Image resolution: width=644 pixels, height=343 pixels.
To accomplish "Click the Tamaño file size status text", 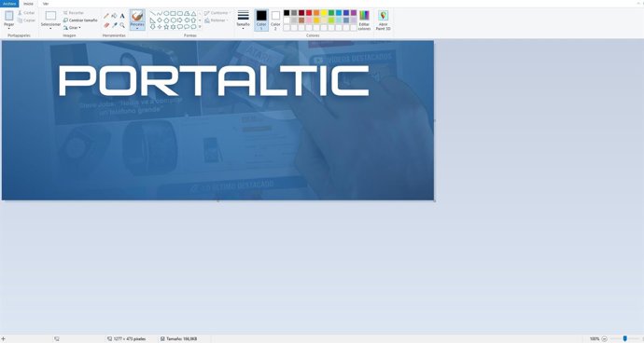I will [x=182, y=339].
